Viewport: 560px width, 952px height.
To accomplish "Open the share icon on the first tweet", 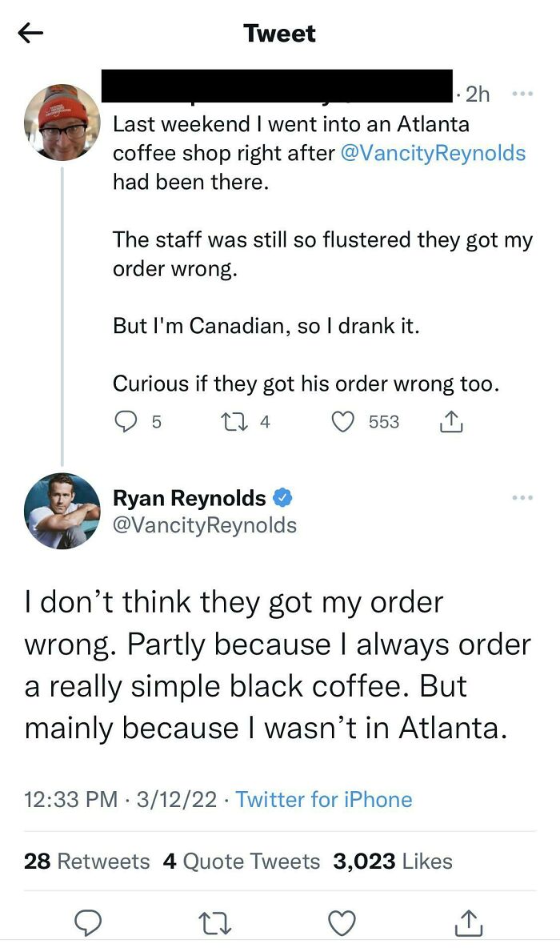I will click(450, 422).
